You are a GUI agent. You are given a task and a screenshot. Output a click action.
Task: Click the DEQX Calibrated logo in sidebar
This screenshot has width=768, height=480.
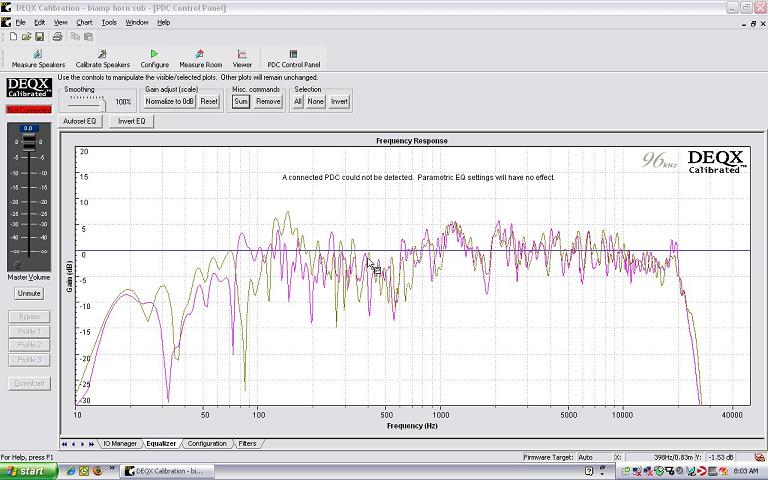(x=29, y=88)
